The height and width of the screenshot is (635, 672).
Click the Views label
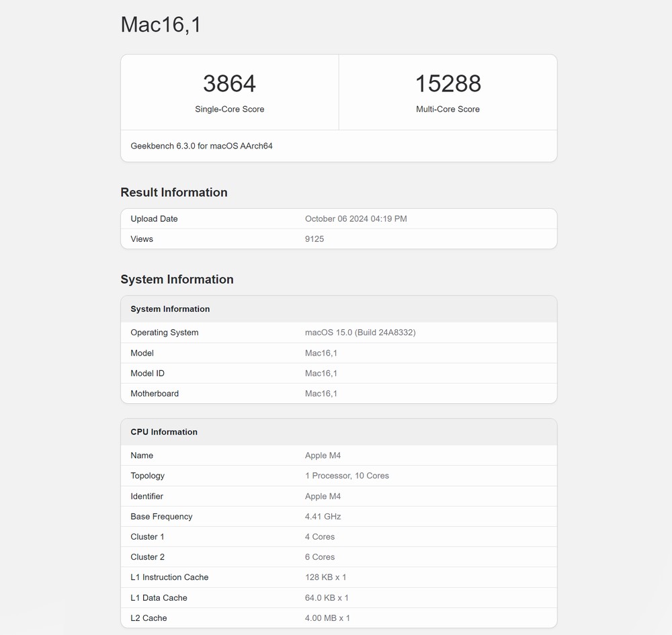coord(142,239)
